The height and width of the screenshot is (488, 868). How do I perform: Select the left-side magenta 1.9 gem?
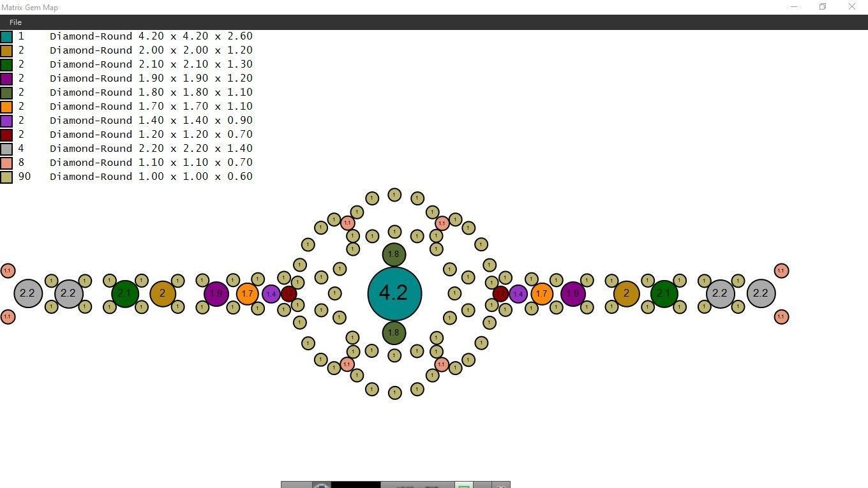click(216, 293)
